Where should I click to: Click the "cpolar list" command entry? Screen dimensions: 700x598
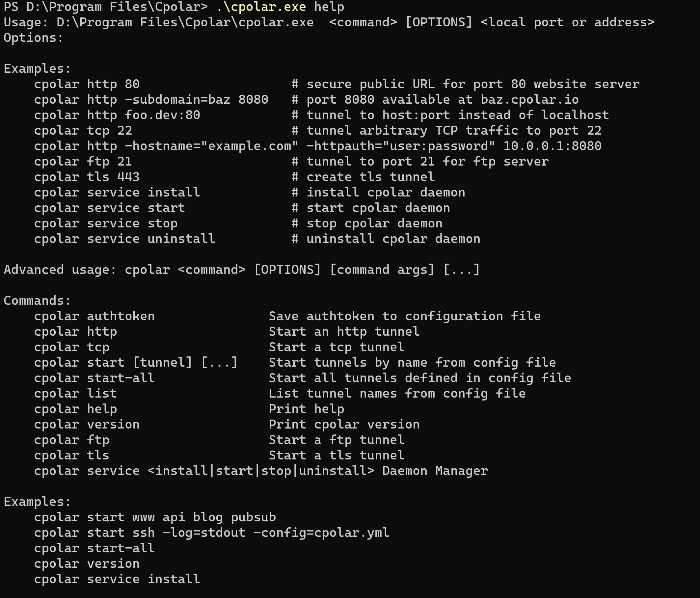click(75, 393)
